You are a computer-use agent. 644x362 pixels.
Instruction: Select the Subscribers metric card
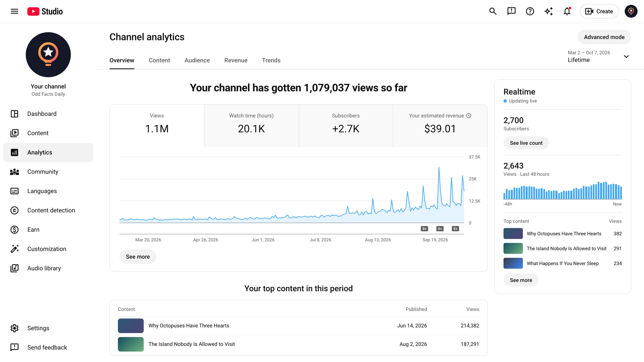[346, 126]
